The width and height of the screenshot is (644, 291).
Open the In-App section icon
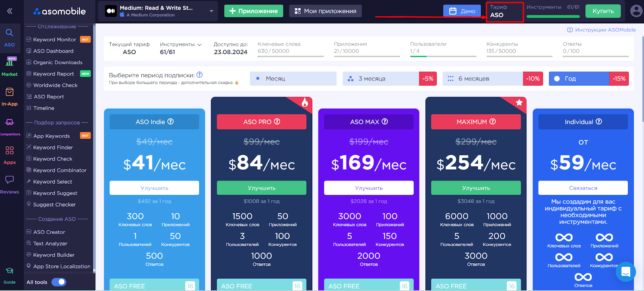click(10, 92)
